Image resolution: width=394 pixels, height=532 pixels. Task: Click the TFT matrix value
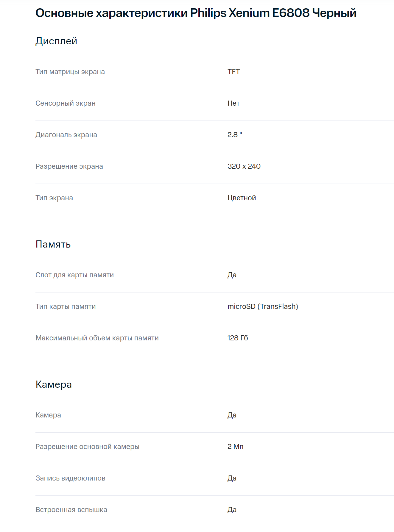pos(233,72)
